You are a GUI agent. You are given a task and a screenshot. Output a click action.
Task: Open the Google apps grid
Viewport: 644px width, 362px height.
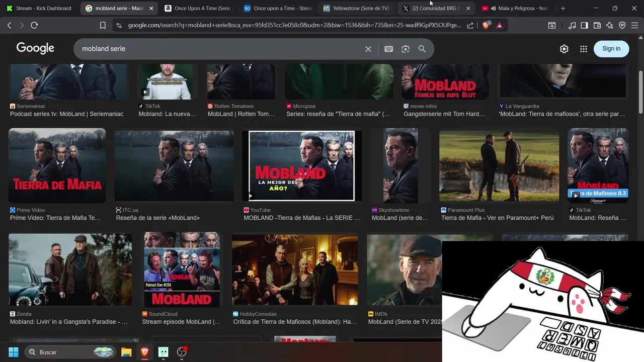click(584, 49)
